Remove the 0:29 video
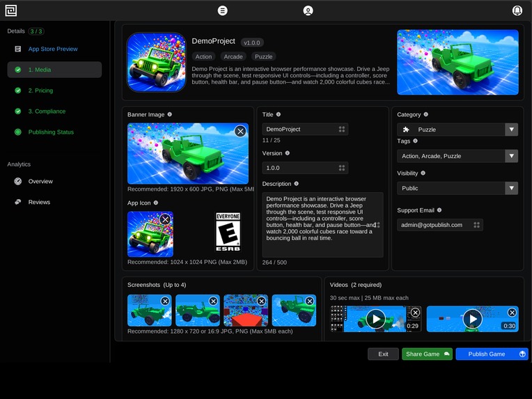Viewport: 532px width, 399px height. (x=415, y=313)
